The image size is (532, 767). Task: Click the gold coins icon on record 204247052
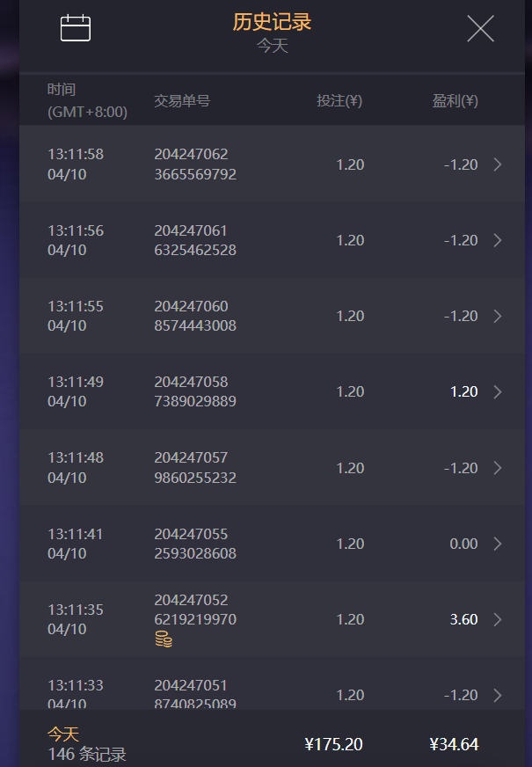click(163, 639)
